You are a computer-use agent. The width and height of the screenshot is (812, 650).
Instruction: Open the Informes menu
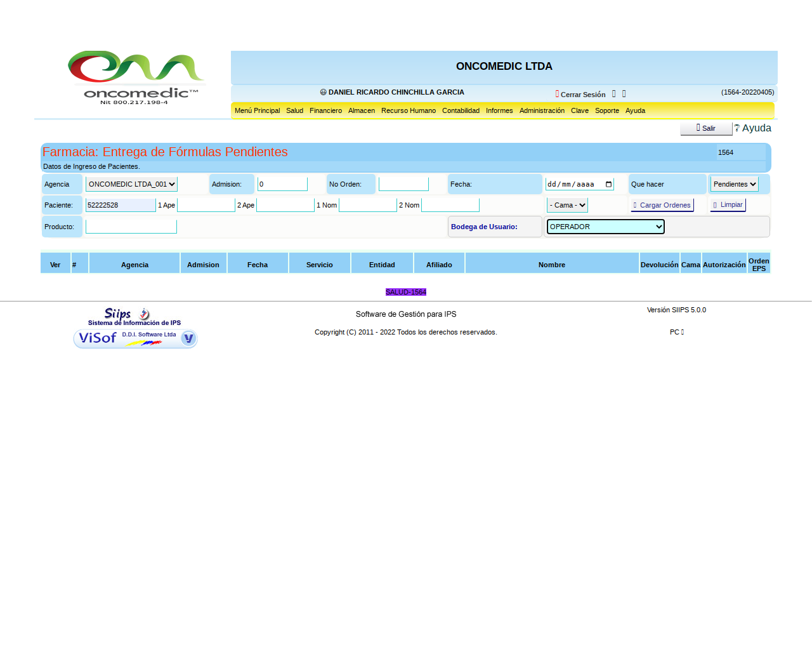[x=499, y=111]
